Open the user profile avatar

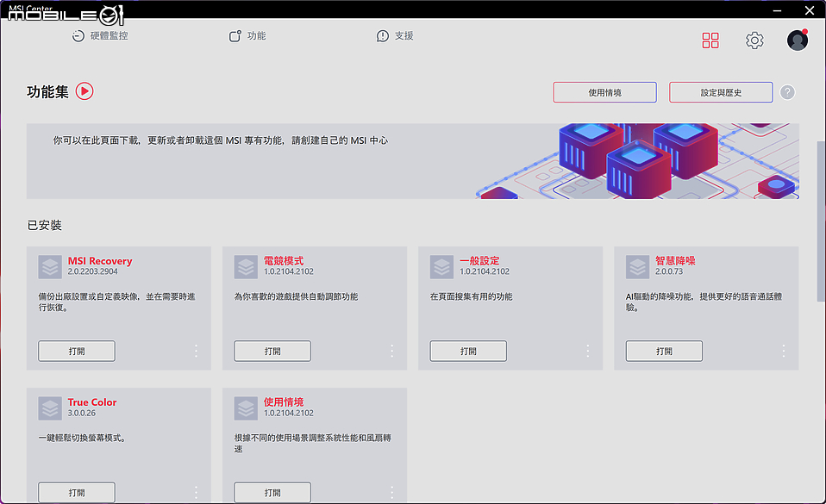pos(798,40)
